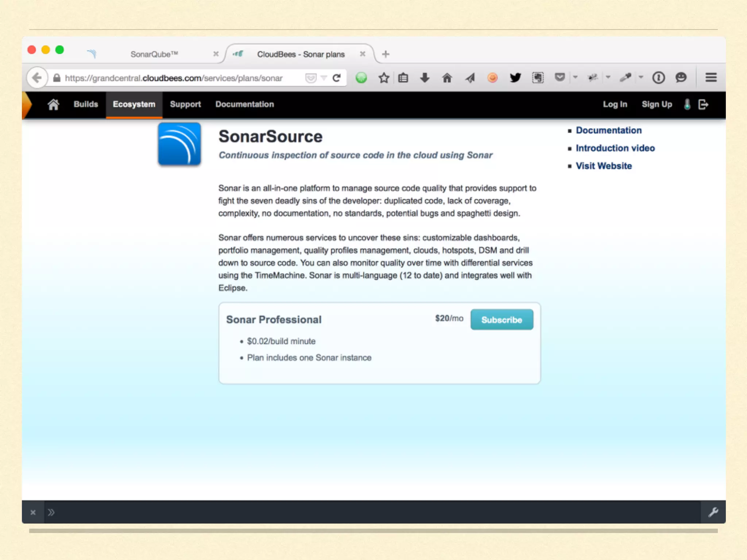Click the browser home toolbar icon
747x560 pixels.
[x=447, y=78]
